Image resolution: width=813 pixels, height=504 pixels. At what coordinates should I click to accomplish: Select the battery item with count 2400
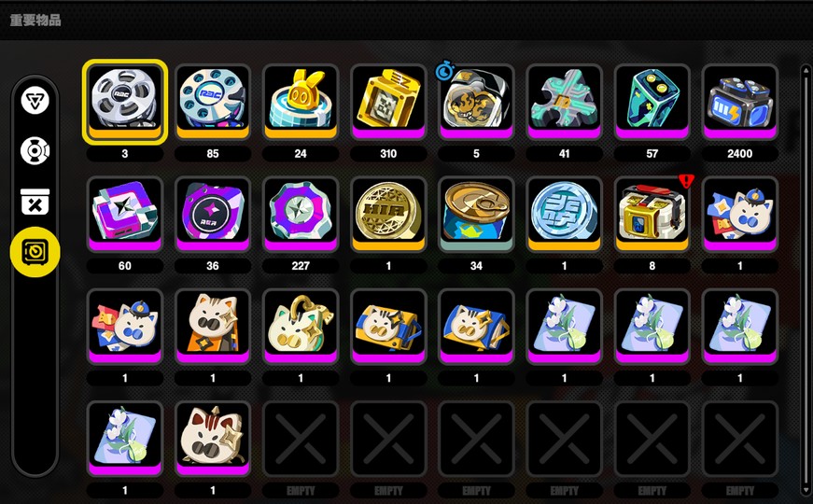click(x=740, y=102)
